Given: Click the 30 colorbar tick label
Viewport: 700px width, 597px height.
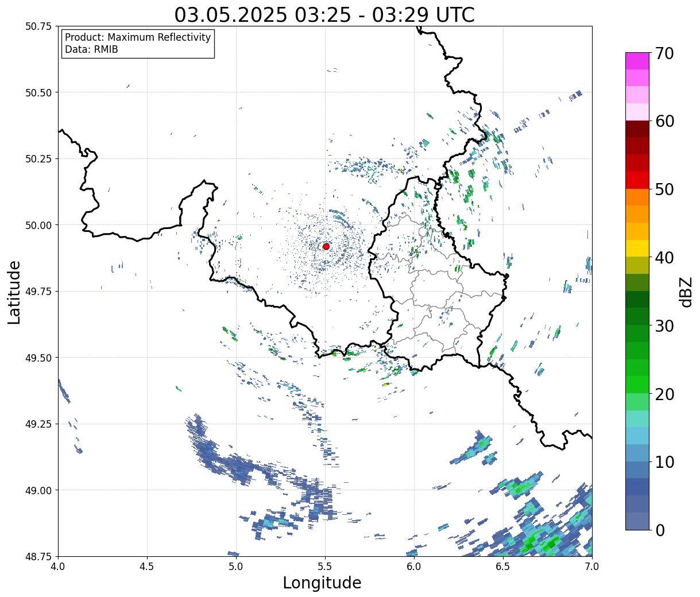Looking at the screenshot, I should click(x=664, y=326).
